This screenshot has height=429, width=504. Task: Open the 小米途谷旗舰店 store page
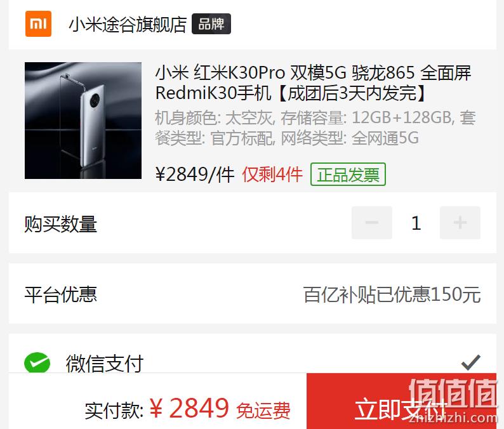click(x=128, y=24)
